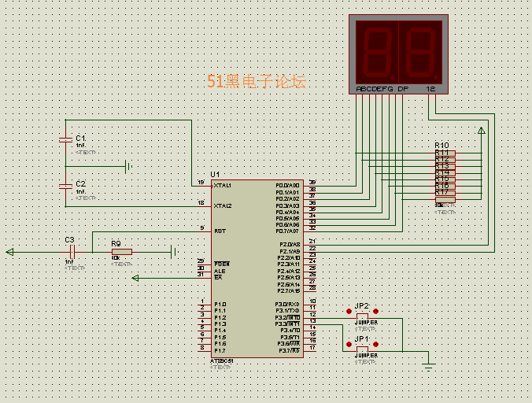The width and height of the screenshot is (532, 403).
Task: Click the R10 resistor label
Action: (x=441, y=145)
